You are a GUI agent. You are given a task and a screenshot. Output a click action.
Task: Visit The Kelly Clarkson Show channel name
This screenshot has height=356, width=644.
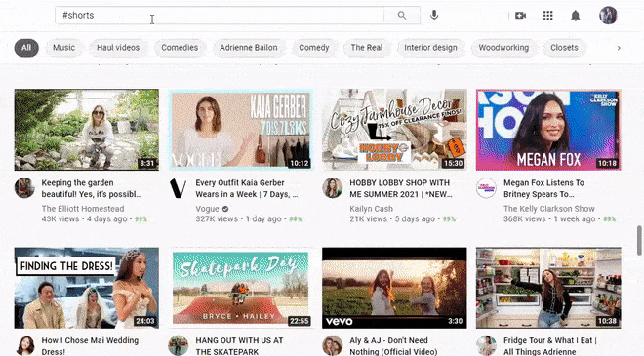click(x=549, y=209)
